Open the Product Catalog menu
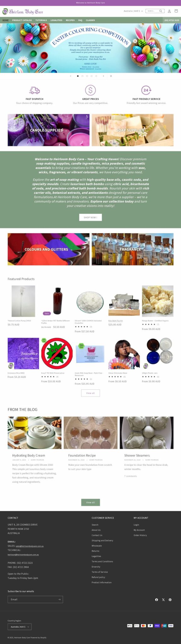 (22, 20)
